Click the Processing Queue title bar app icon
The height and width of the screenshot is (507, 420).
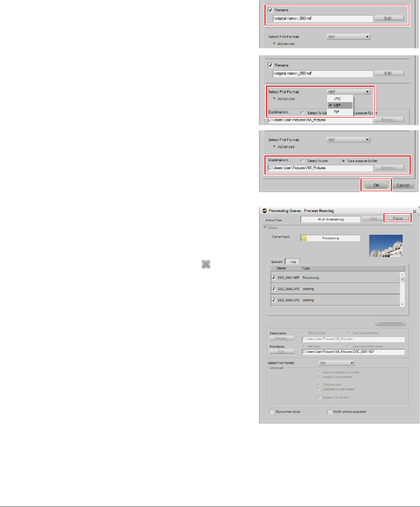click(x=265, y=210)
